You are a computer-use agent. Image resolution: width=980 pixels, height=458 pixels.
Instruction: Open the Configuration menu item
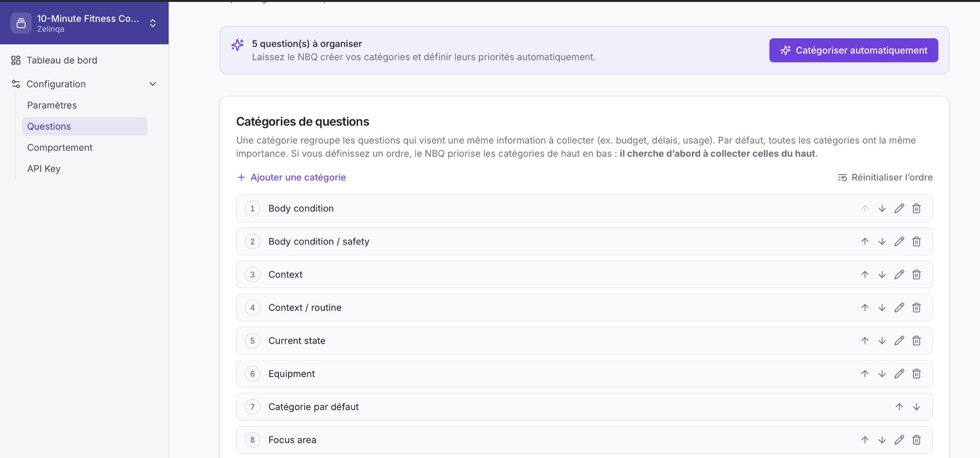click(56, 84)
